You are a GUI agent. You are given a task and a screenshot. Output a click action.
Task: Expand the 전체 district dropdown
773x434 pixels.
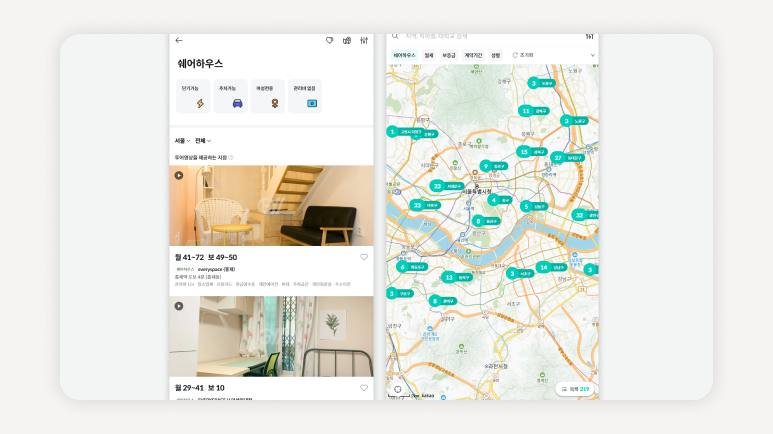pos(203,141)
